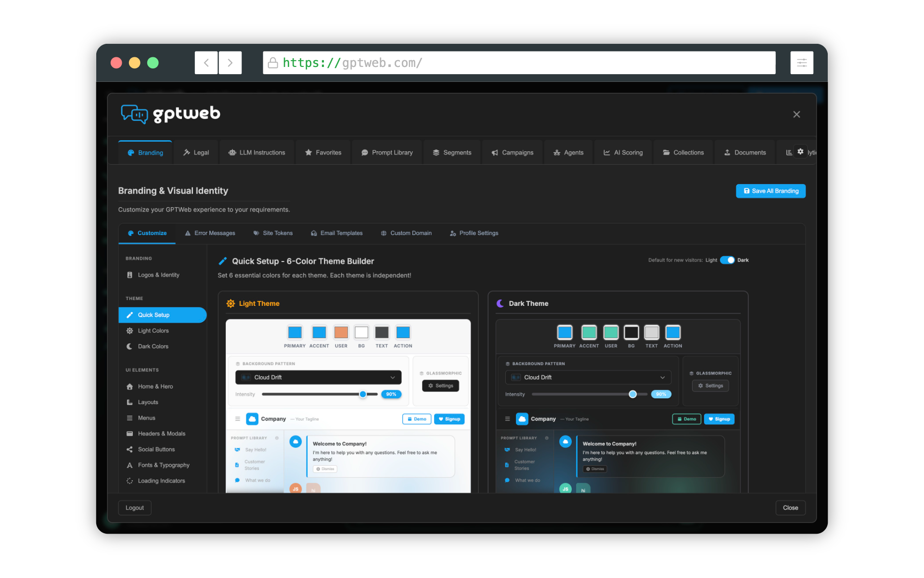Click Prompt Library gear in Light preview

[277, 438]
